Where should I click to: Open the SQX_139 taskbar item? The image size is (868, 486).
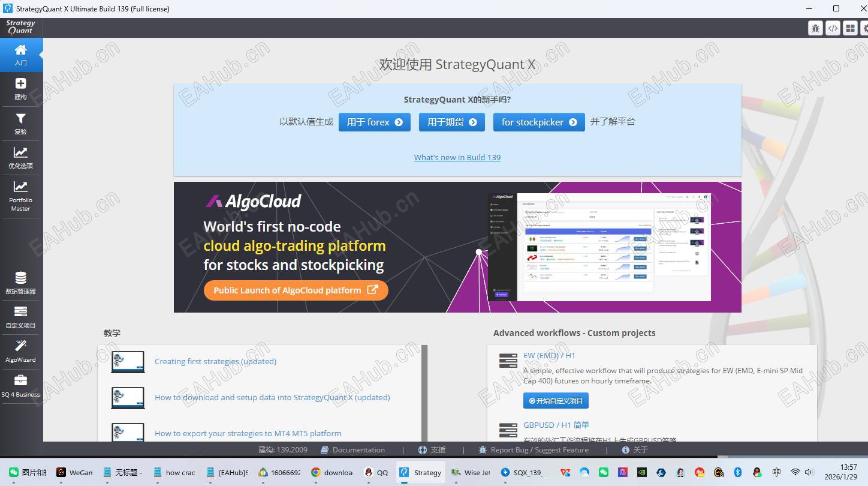[x=521, y=473]
